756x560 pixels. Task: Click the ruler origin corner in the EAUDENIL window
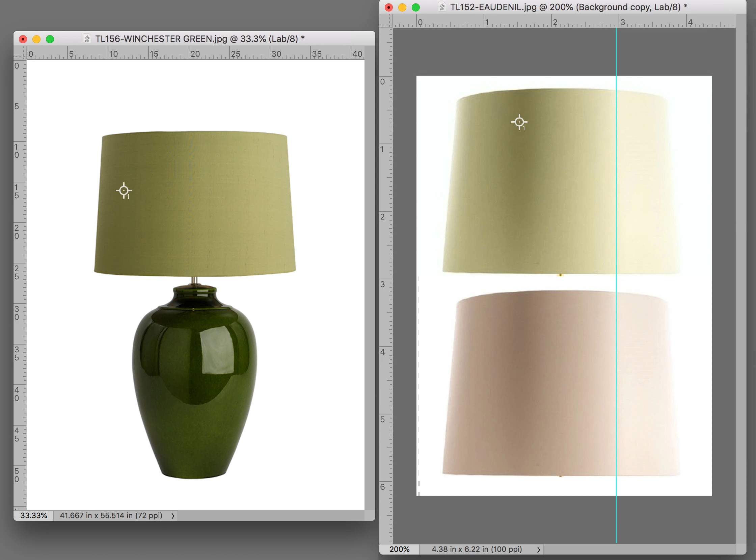[x=386, y=21]
